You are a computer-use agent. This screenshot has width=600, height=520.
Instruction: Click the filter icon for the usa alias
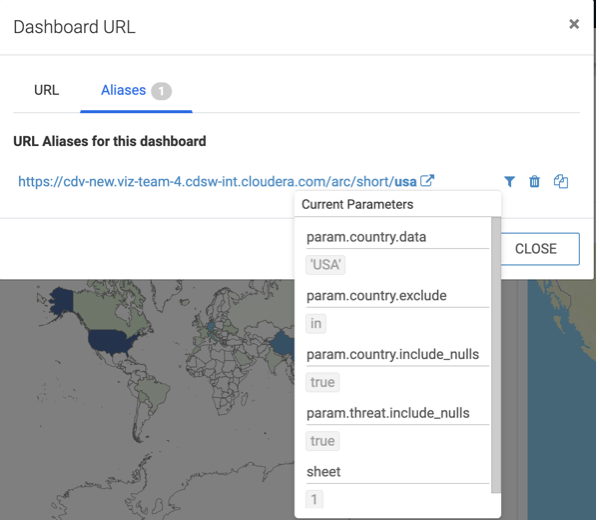[x=510, y=181]
